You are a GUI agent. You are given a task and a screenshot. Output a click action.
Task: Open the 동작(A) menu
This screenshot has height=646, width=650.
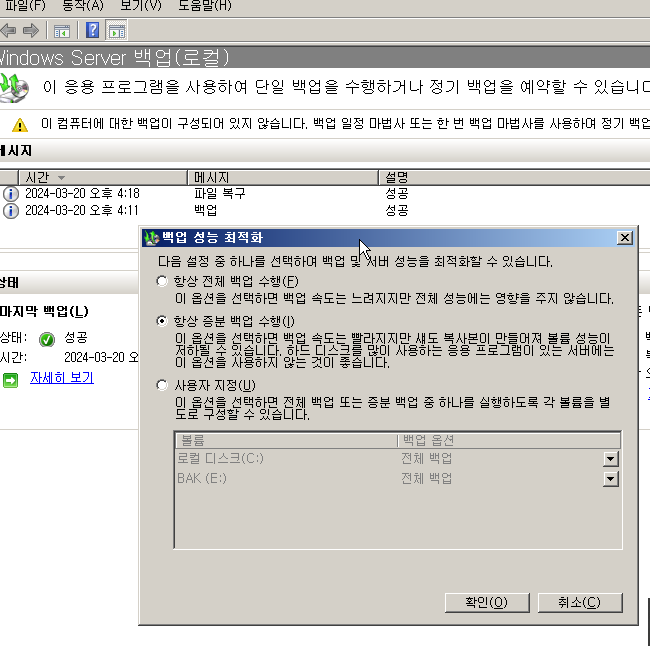(82, 6)
